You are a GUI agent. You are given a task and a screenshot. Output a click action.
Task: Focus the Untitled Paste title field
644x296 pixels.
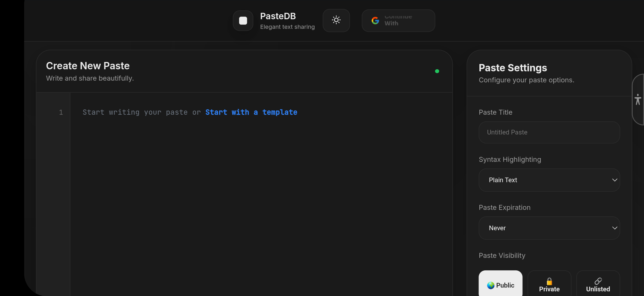click(x=549, y=132)
